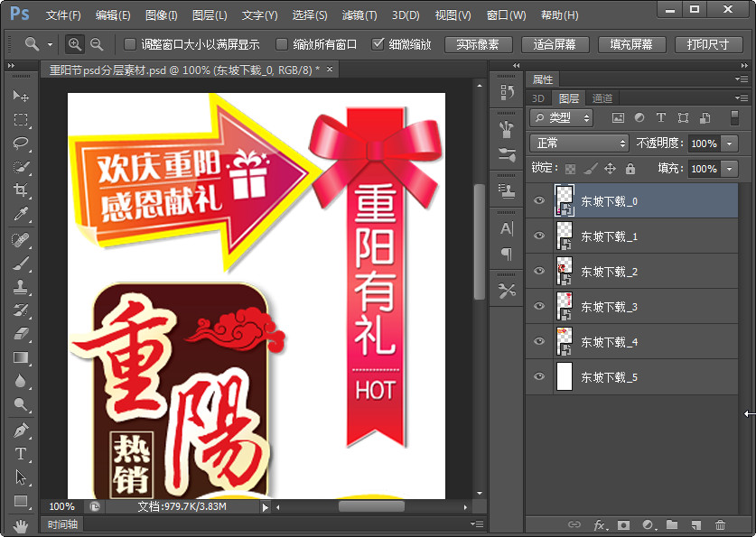This screenshot has width=756, height=537.
Task: Toggle layer filtering switch on or off
Action: (x=734, y=118)
